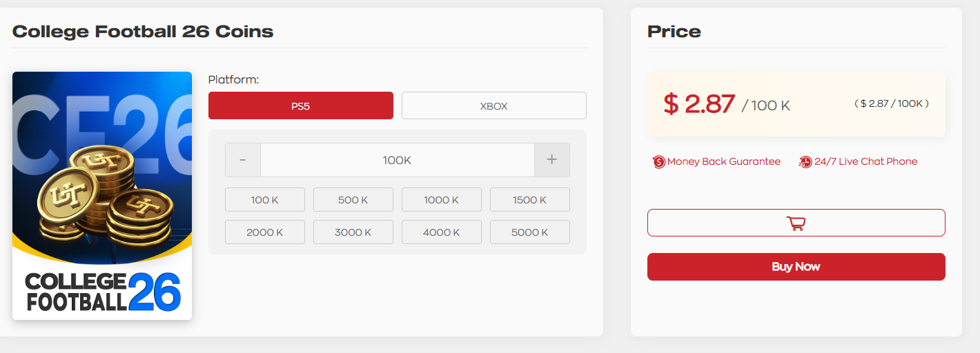Viewport: 980px width, 353px height.
Task: Click the College Football 26 product image
Action: tap(102, 196)
